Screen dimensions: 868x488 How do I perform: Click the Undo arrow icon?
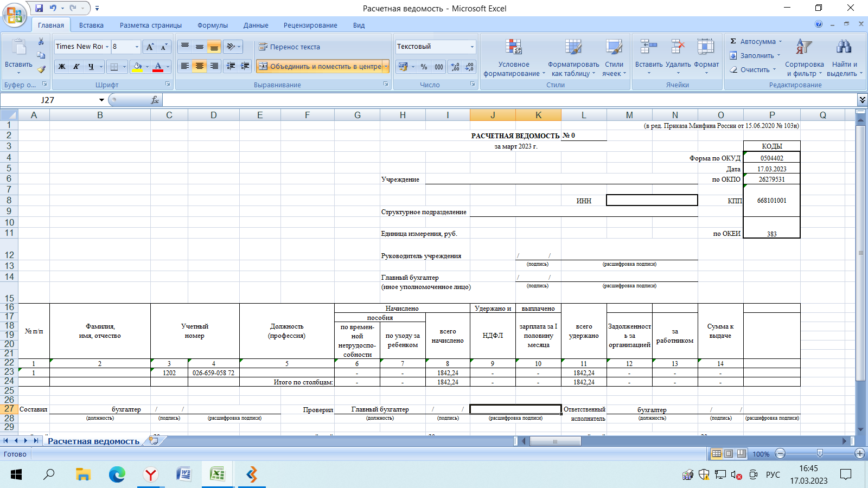(53, 8)
